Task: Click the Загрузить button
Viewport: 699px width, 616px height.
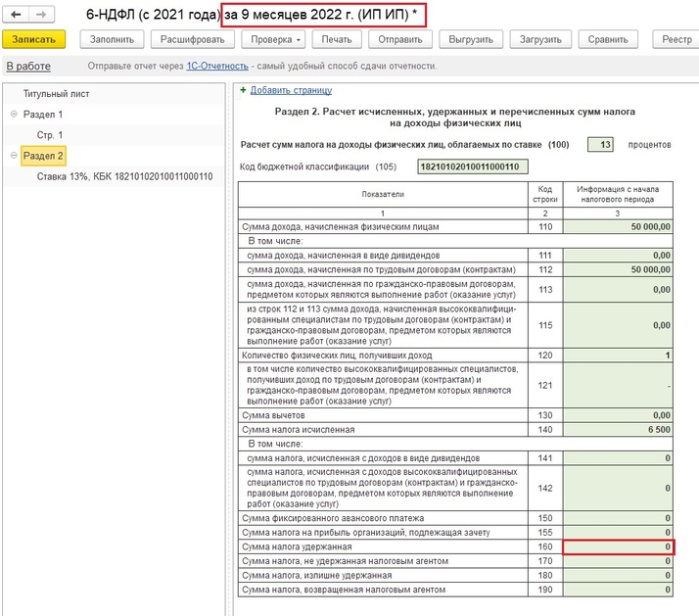Action: pos(539,39)
